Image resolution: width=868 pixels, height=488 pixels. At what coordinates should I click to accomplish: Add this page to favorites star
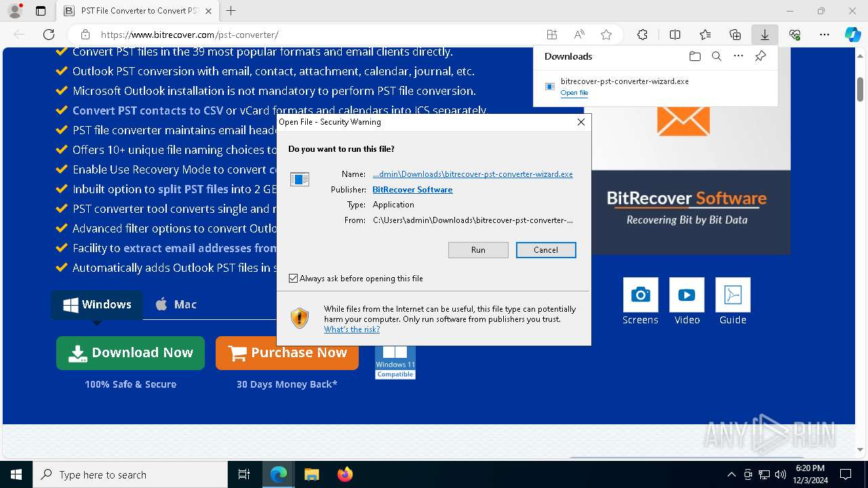coord(606,35)
